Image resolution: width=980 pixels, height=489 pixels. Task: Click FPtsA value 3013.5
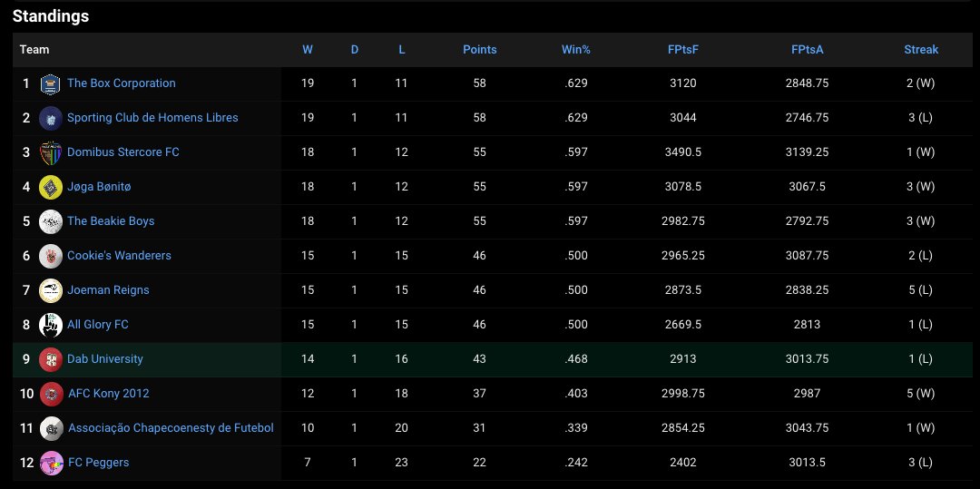pyautogui.click(x=807, y=462)
